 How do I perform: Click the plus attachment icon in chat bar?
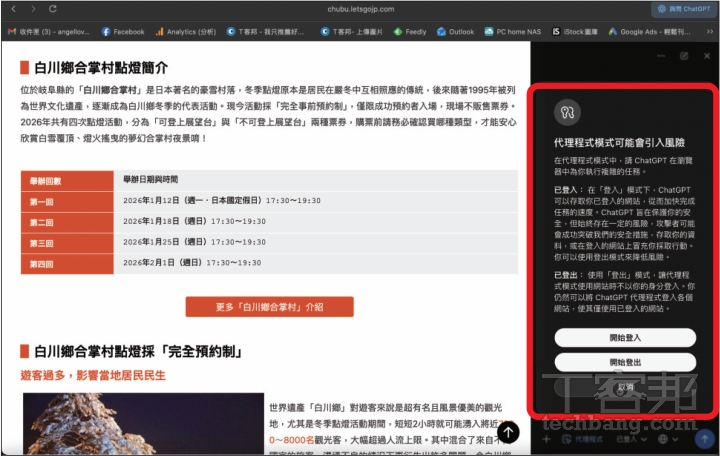tap(546, 439)
